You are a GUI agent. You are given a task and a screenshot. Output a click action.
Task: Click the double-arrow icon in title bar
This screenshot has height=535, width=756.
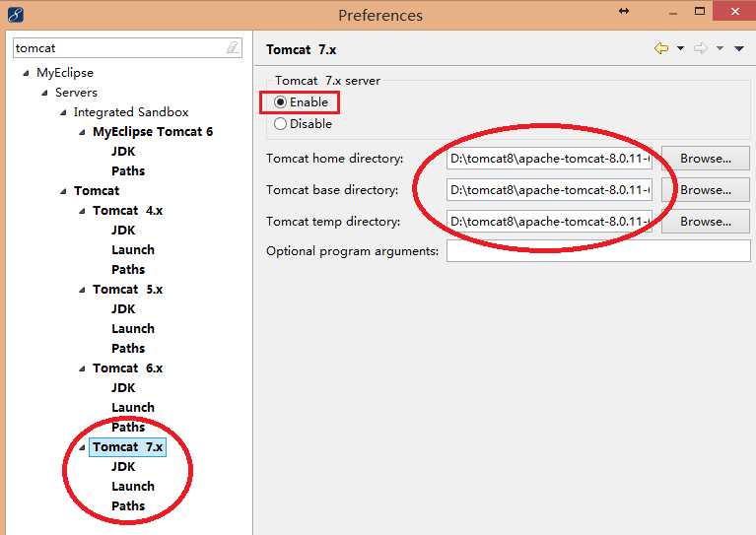tap(624, 11)
